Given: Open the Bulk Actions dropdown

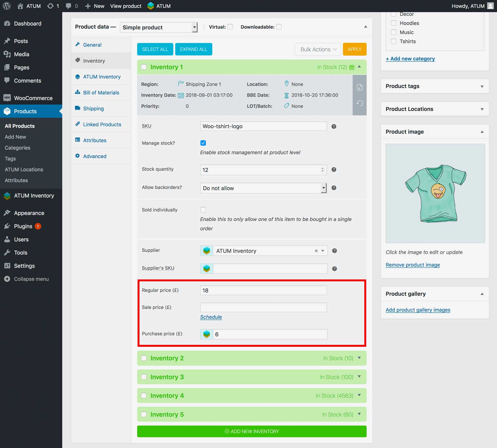Looking at the screenshot, I should click(317, 49).
